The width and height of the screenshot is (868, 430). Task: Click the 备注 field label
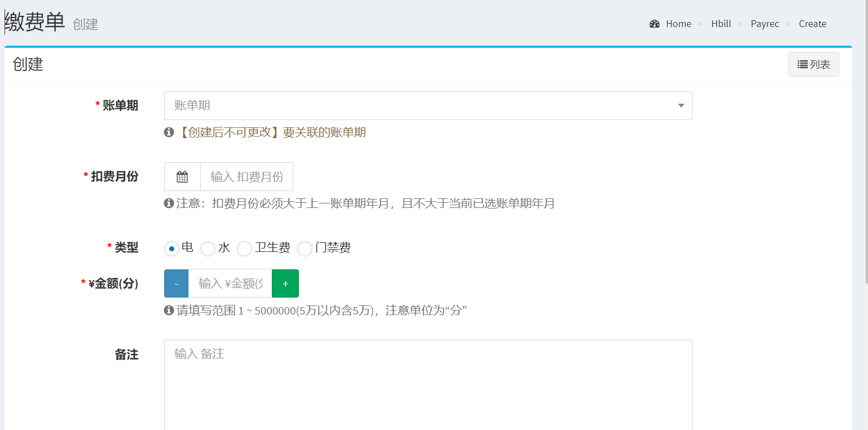pyautogui.click(x=126, y=354)
